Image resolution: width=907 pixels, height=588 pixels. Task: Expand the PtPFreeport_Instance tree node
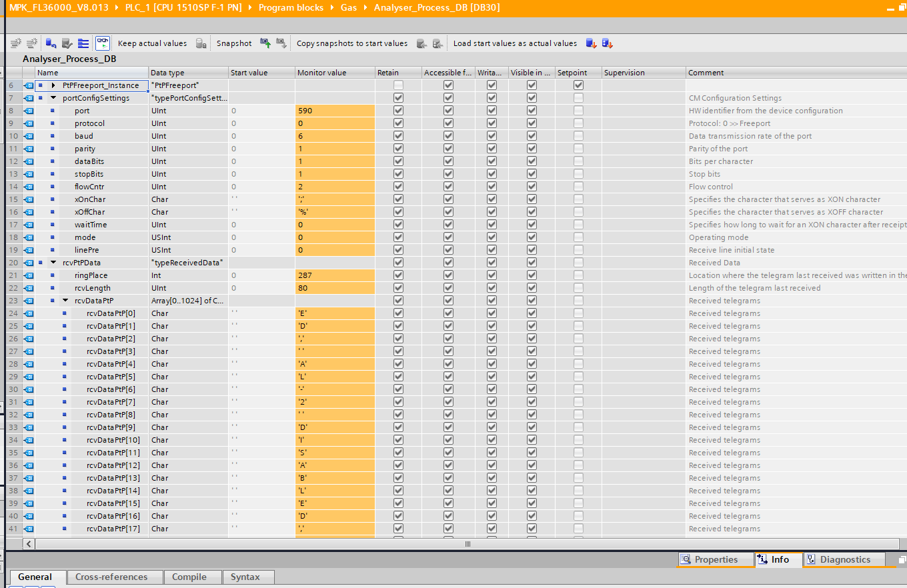click(x=53, y=85)
